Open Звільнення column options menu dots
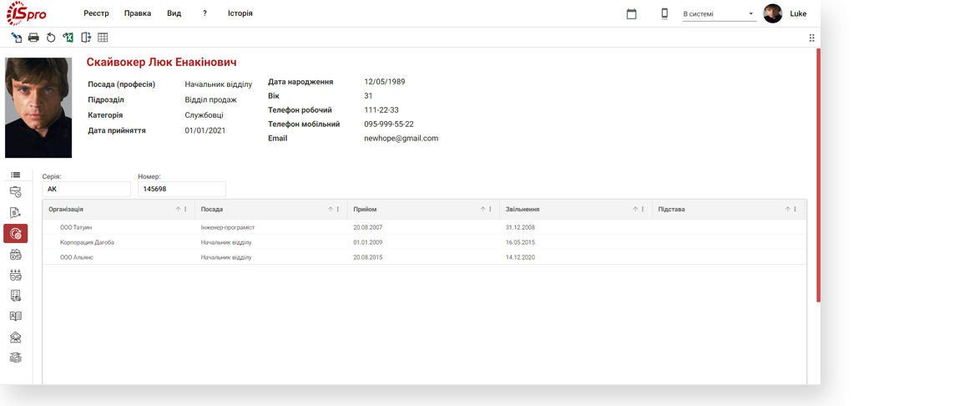 tap(643, 210)
